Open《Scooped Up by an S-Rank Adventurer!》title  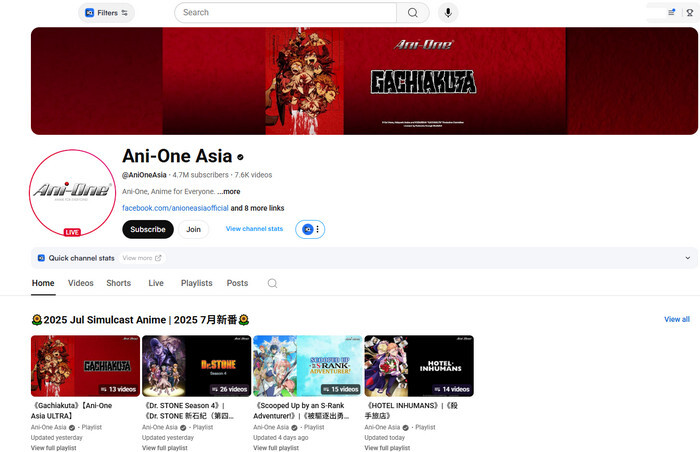tap(301, 410)
